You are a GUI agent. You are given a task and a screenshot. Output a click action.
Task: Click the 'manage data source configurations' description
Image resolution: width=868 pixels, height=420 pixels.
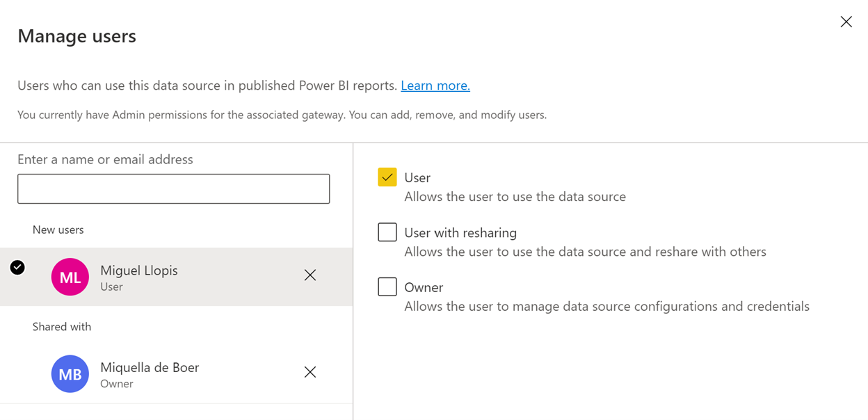point(606,307)
